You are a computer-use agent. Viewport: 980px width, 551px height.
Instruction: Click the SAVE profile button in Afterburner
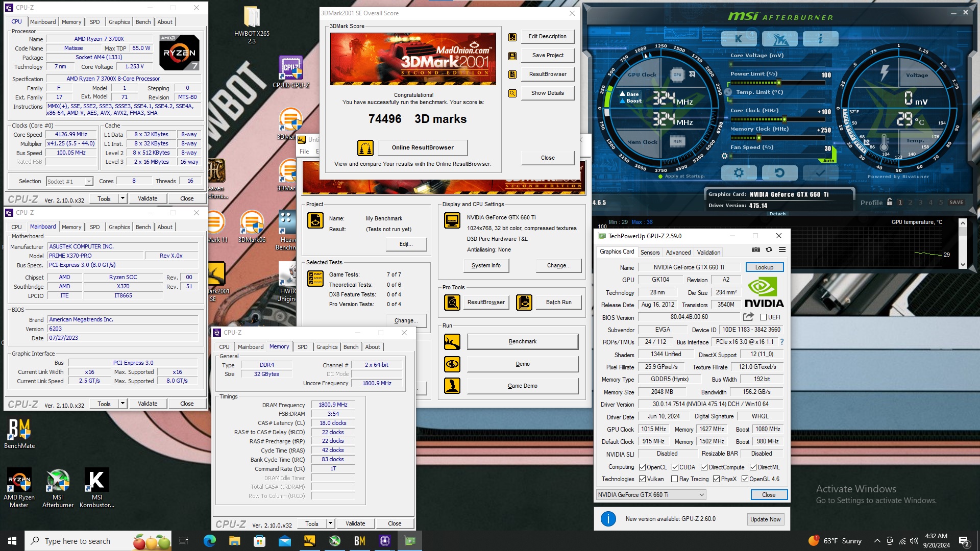tap(956, 203)
